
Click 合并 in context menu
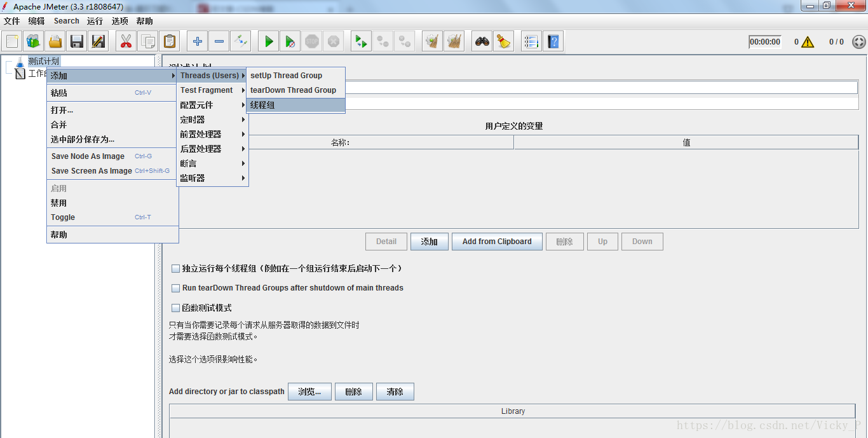click(112, 125)
